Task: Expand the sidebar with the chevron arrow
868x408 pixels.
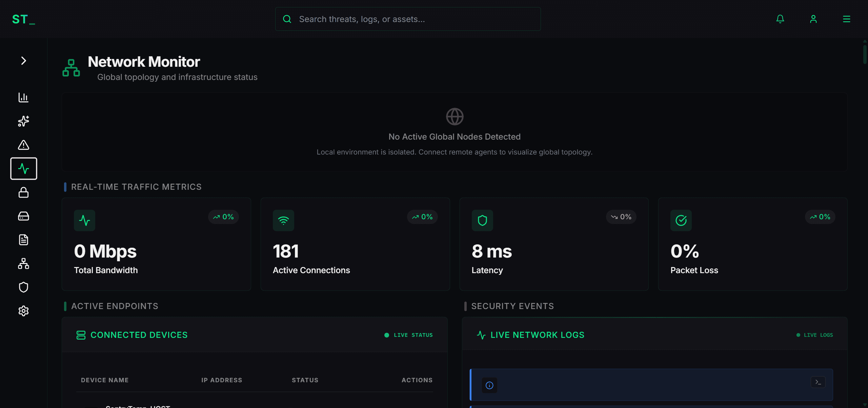Action: pos(23,61)
